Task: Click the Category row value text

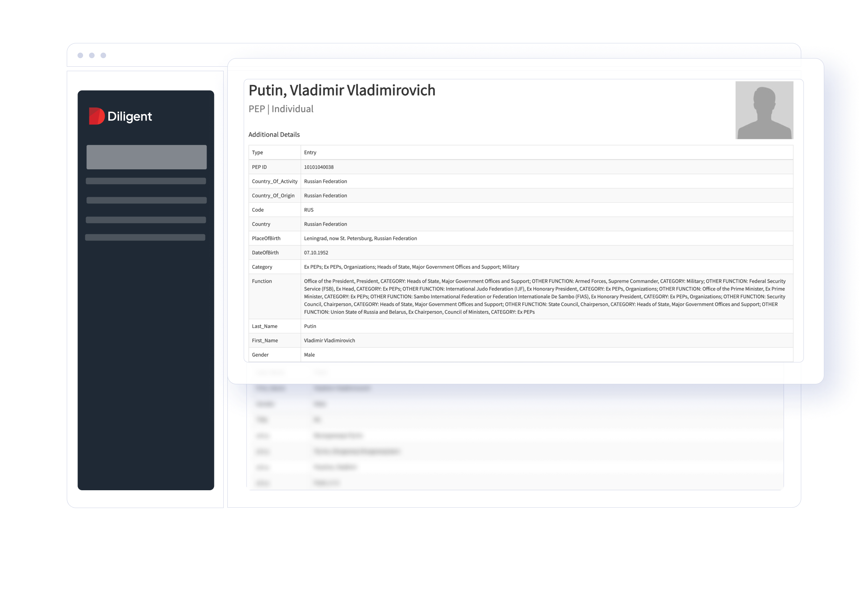Action: 411,267
